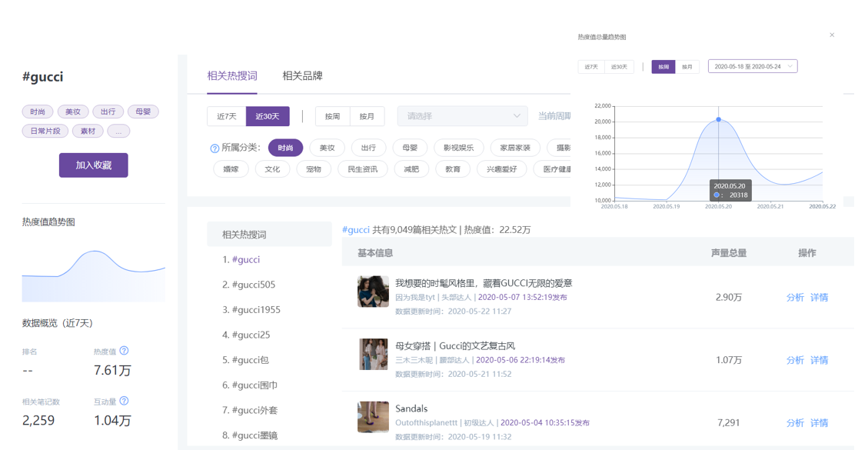Open the #gucci505 hot word

tap(254, 285)
